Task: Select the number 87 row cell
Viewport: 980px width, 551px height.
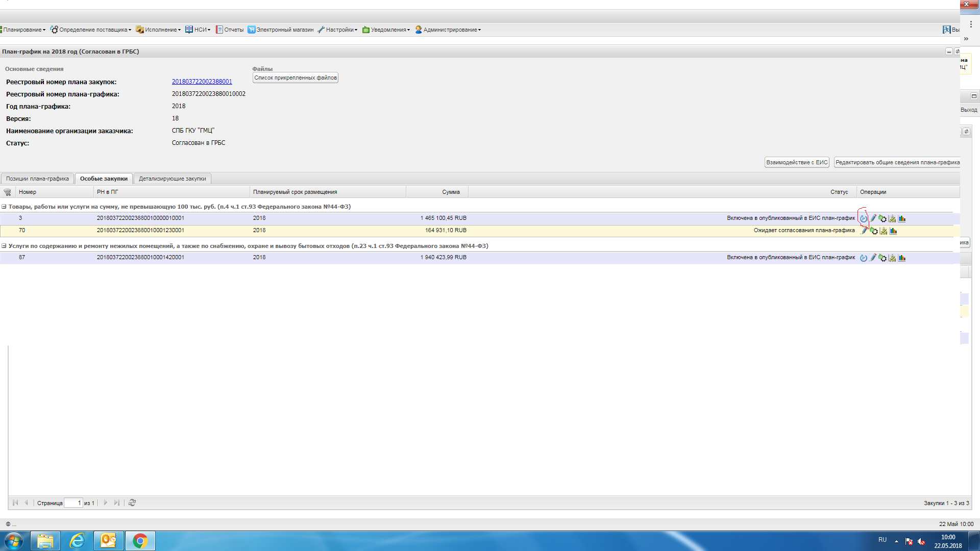Action: (22, 257)
